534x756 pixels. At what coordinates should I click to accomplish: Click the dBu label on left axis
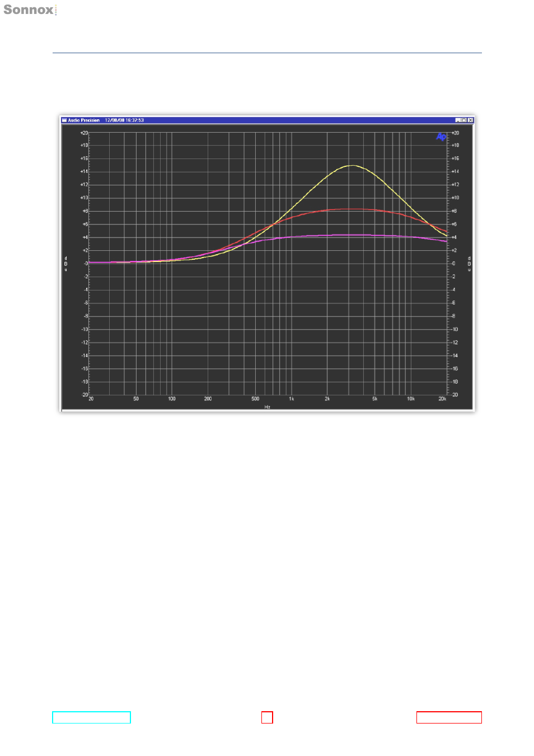point(65,264)
